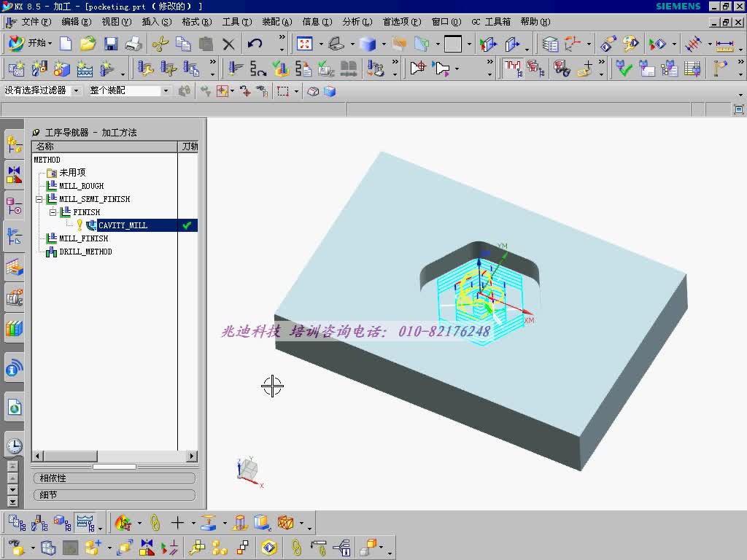Viewport: 747px width, 560px height.
Task: Select the DRILL_METHOD item
Action: pyautogui.click(x=85, y=252)
